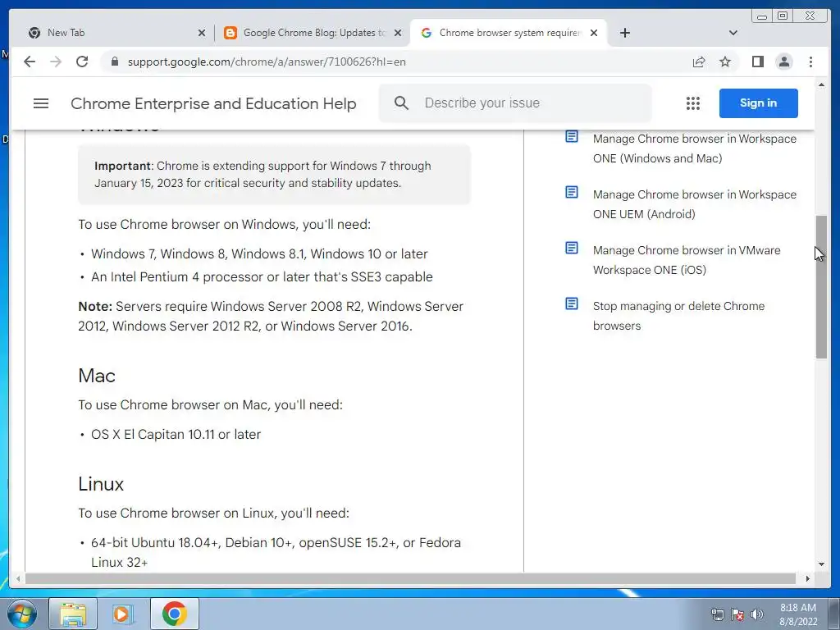Bookmark this tab with the star icon
Viewport: 840px width, 630px height.
point(725,62)
